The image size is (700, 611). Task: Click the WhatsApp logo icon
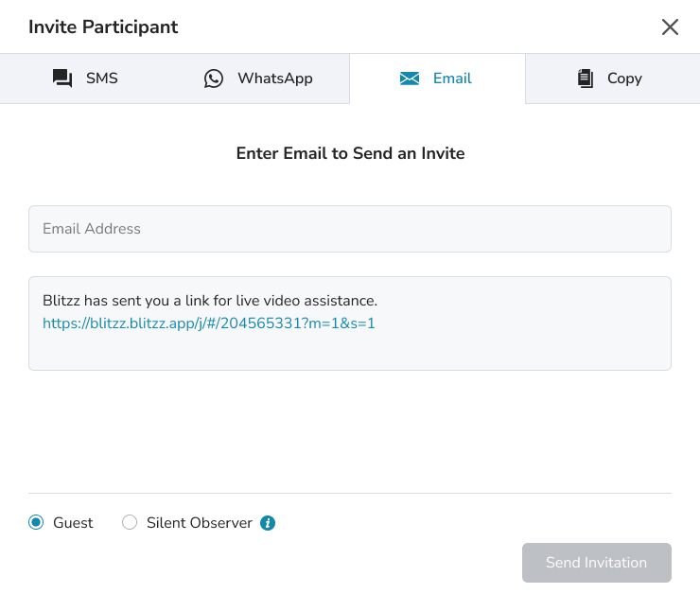point(214,79)
